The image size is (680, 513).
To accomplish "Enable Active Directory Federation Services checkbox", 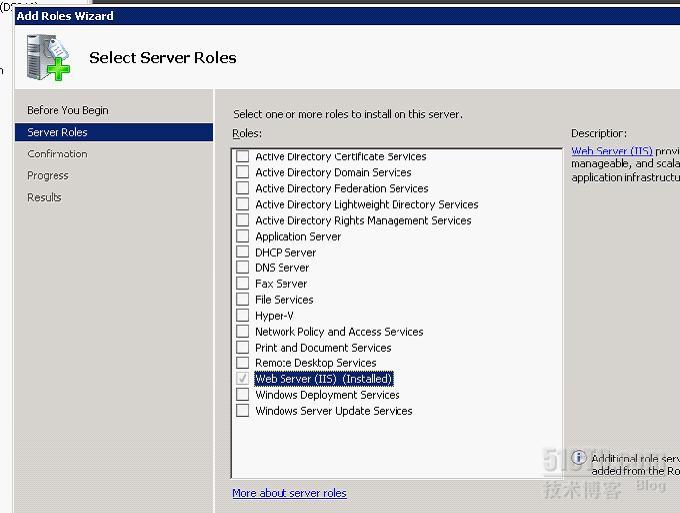I will point(242,188).
